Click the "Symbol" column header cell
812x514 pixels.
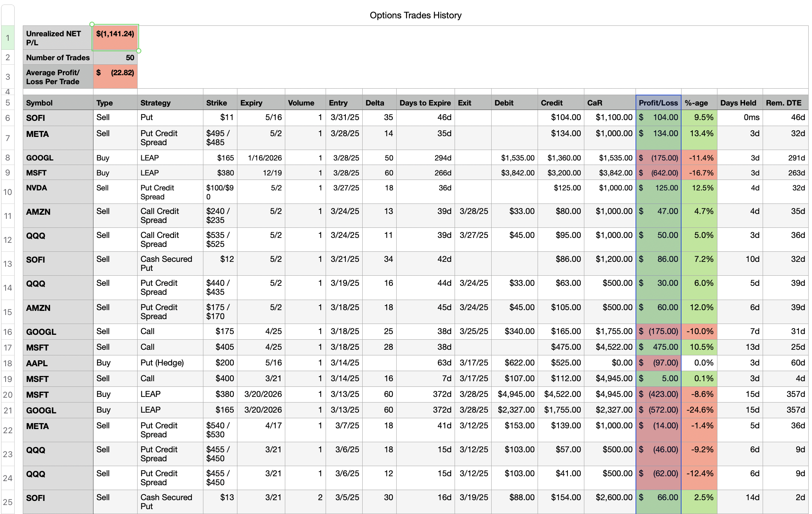pos(58,103)
